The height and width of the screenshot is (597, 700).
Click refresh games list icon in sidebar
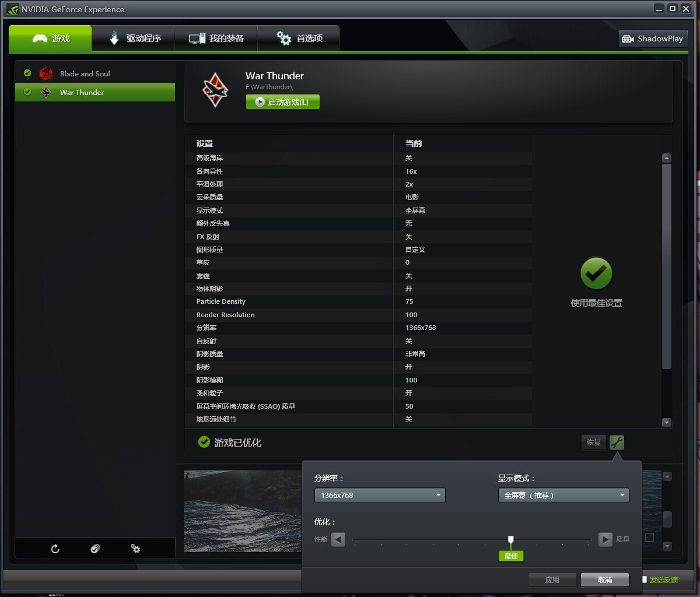[x=55, y=549]
